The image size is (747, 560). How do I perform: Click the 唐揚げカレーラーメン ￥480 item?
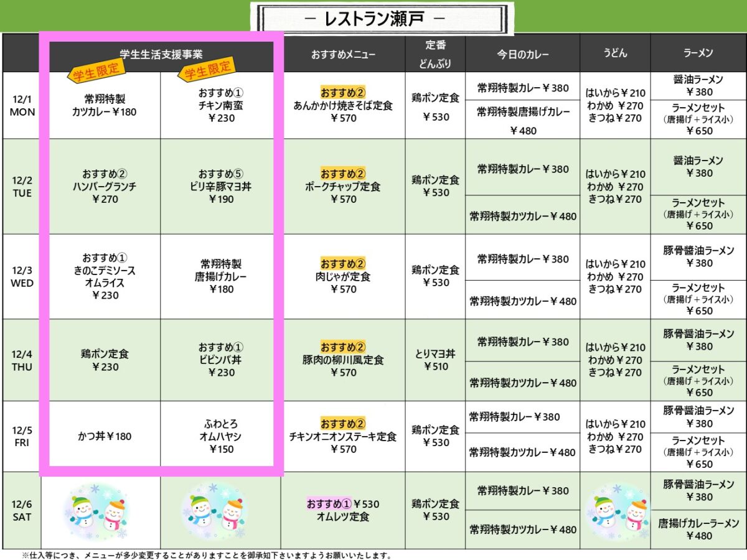click(x=698, y=530)
